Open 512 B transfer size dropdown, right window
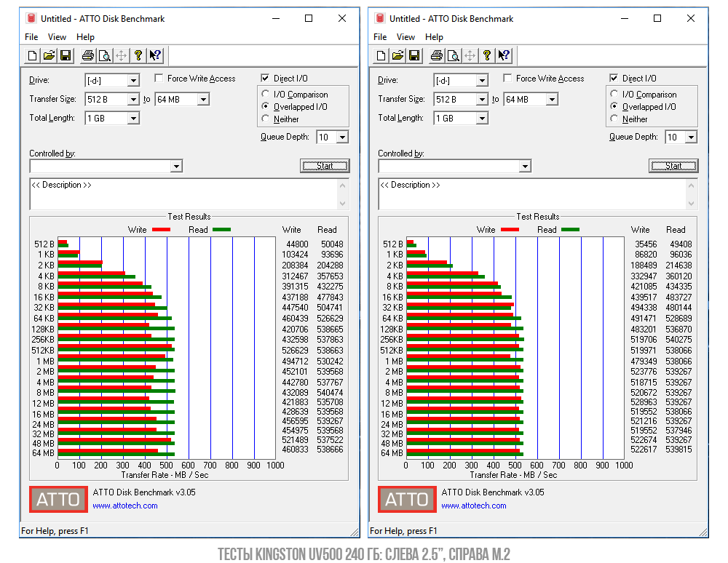This screenshot has width=728, height=563. [x=482, y=99]
